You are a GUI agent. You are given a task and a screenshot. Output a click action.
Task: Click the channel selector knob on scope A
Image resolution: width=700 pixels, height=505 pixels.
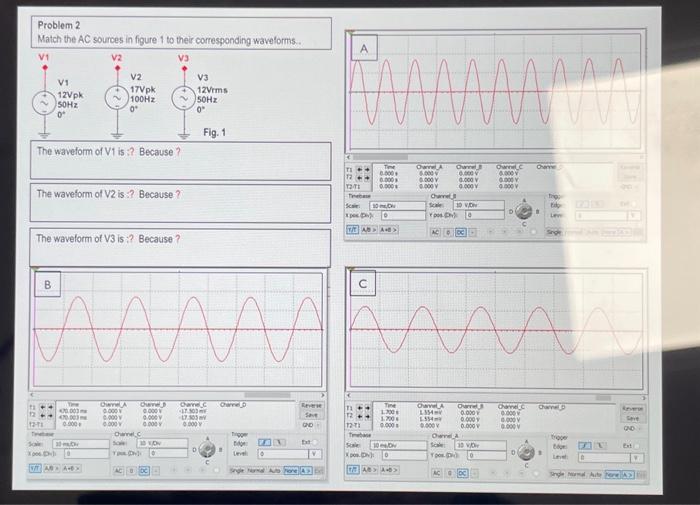tap(524, 211)
